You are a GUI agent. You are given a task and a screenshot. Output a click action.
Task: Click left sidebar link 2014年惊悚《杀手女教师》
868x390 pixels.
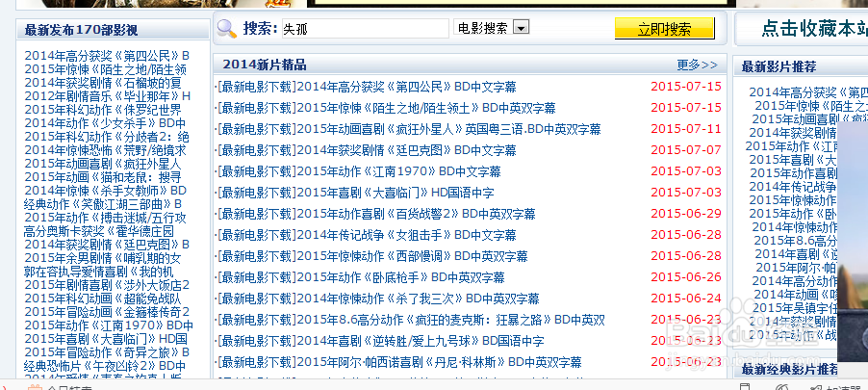[x=105, y=191]
